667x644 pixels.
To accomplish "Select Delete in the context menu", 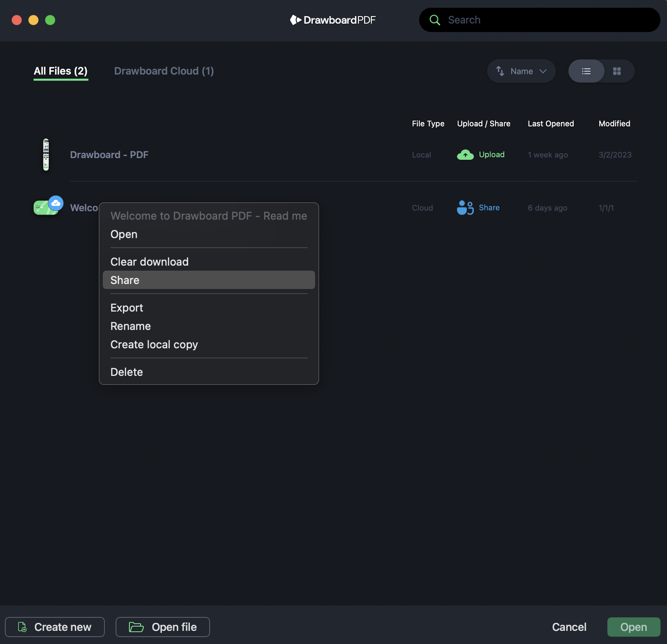I will click(x=209, y=372).
